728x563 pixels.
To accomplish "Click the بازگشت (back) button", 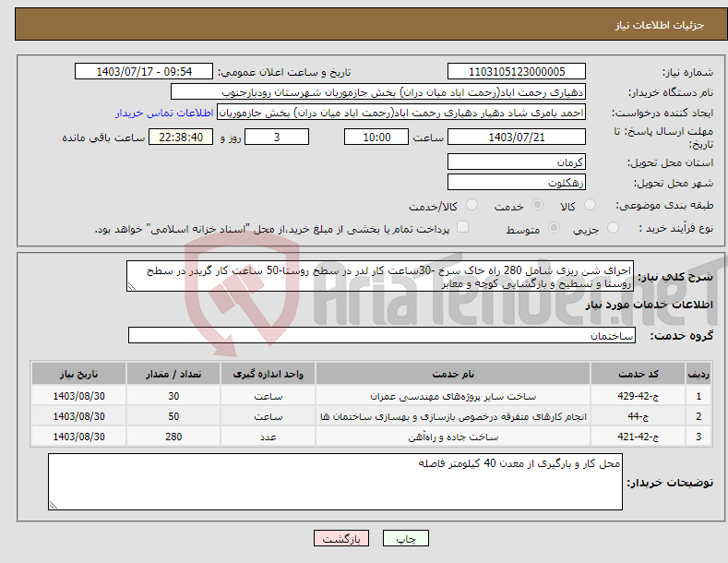I will (x=341, y=538).
